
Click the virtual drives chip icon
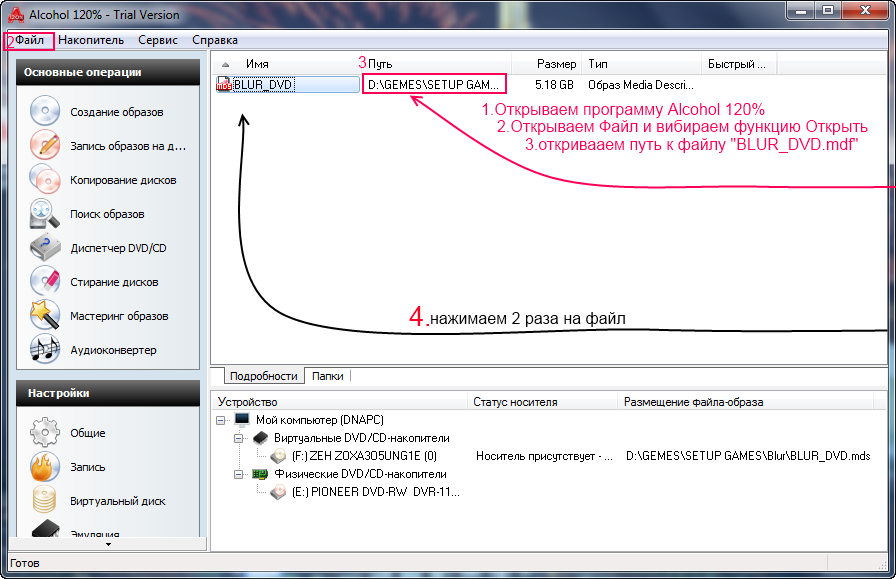[x=261, y=438]
